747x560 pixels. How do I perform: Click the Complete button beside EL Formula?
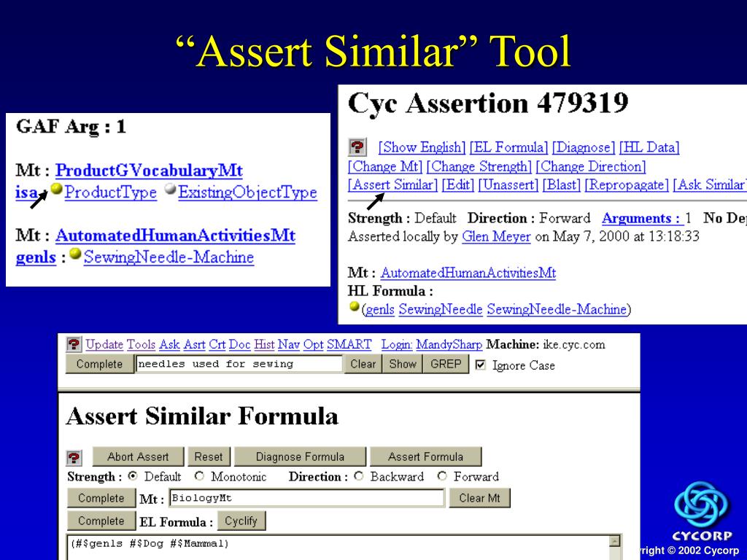(x=101, y=521)
